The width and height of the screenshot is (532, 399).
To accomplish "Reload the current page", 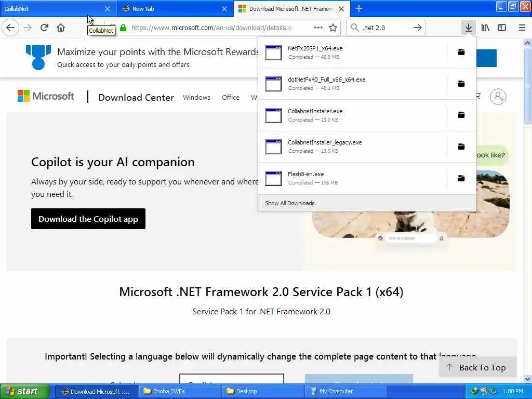I will 44,28.
